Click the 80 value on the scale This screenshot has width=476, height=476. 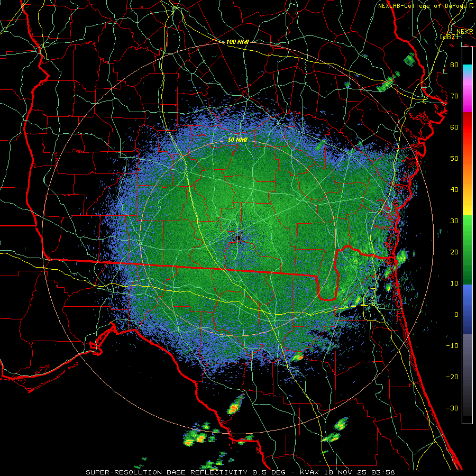pyautogui.click(x=454, y=65)
